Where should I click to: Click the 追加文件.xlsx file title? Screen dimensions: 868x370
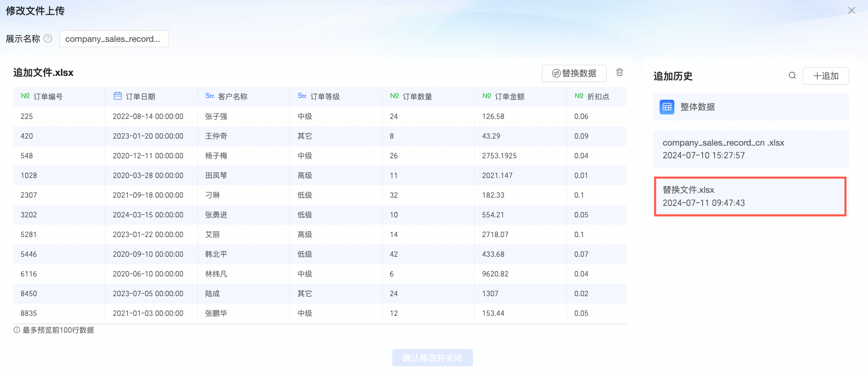(43, 73)
